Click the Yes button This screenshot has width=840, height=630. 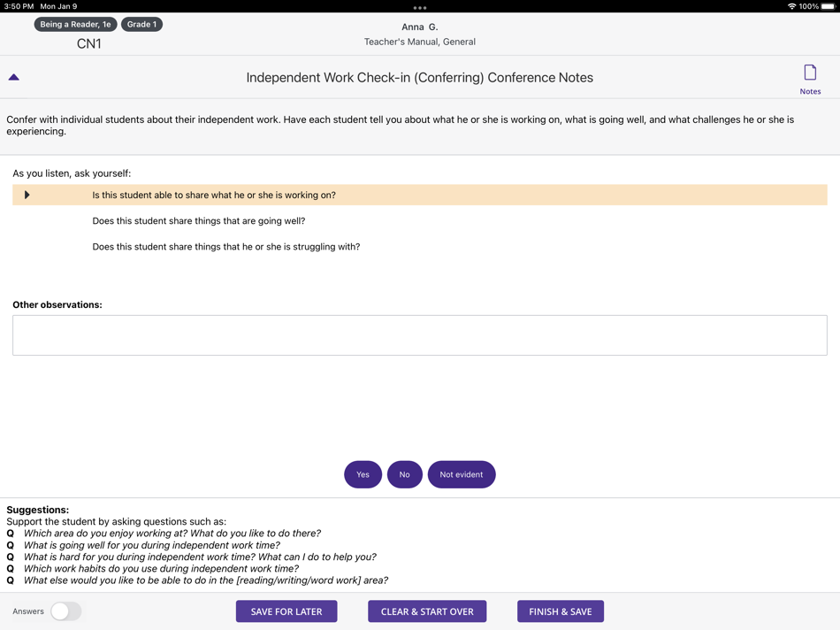tap(363, 474)
